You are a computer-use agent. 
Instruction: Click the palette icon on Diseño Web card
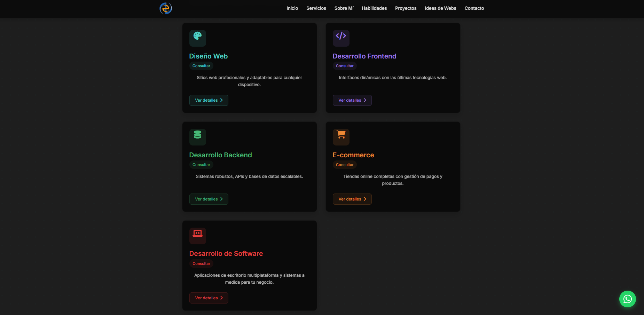pyautogui.click(x=198, y=36)
